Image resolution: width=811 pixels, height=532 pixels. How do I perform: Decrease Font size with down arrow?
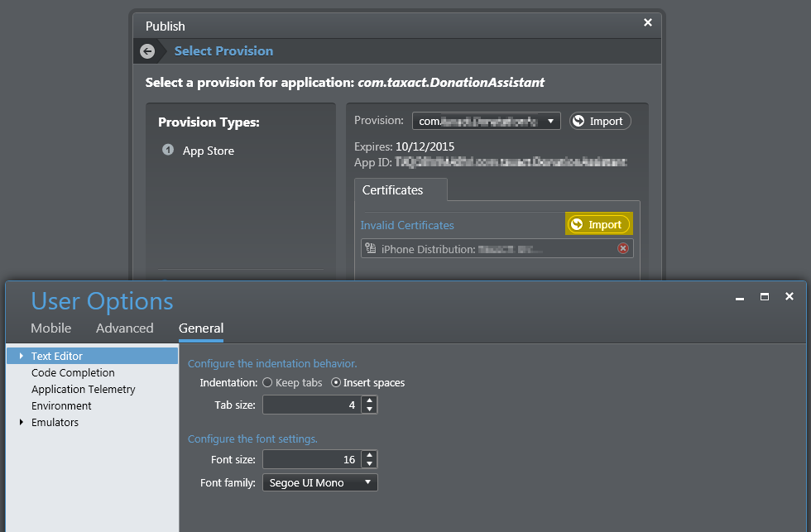369,464
